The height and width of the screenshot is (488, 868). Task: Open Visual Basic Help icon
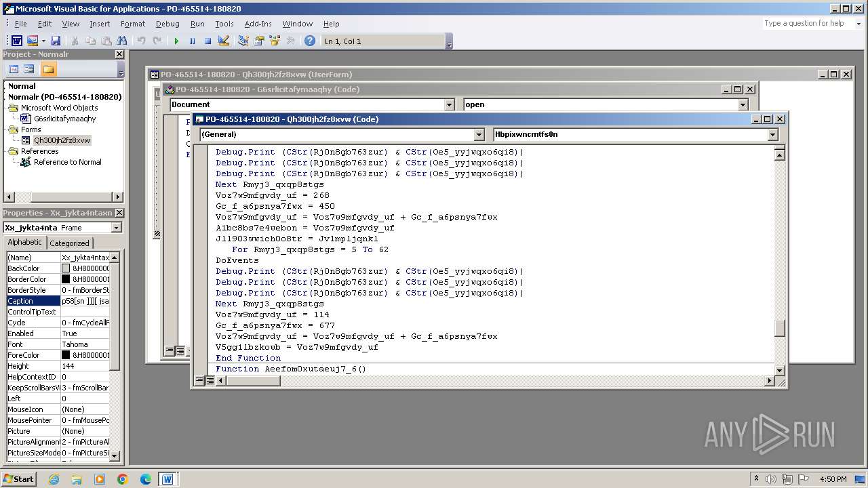pos(310,41)
